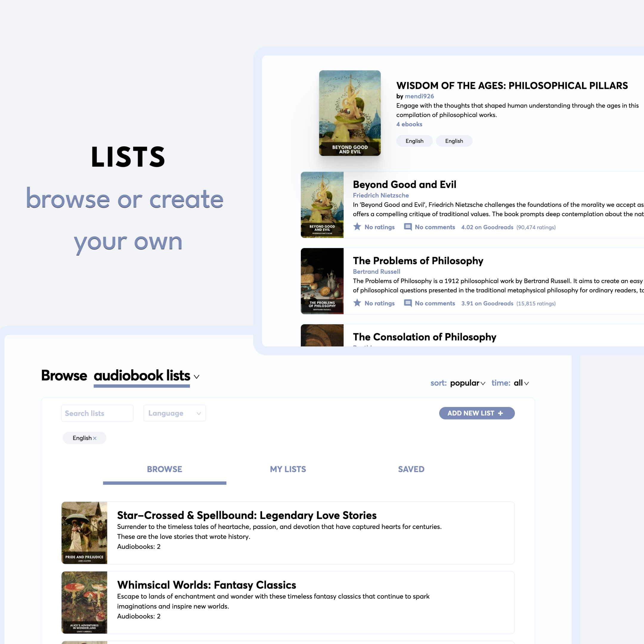
Task: Open list author mendi926 profile link
Action: coord(419,96)
